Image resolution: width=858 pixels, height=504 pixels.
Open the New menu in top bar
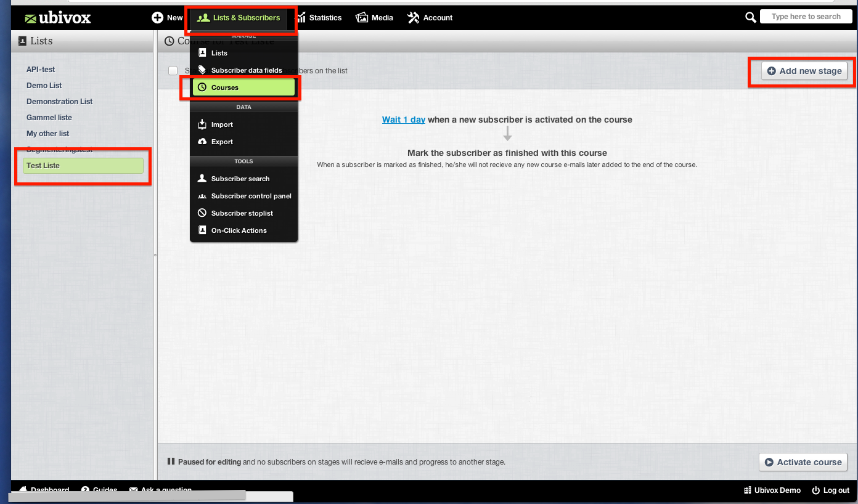click(168, 18)
